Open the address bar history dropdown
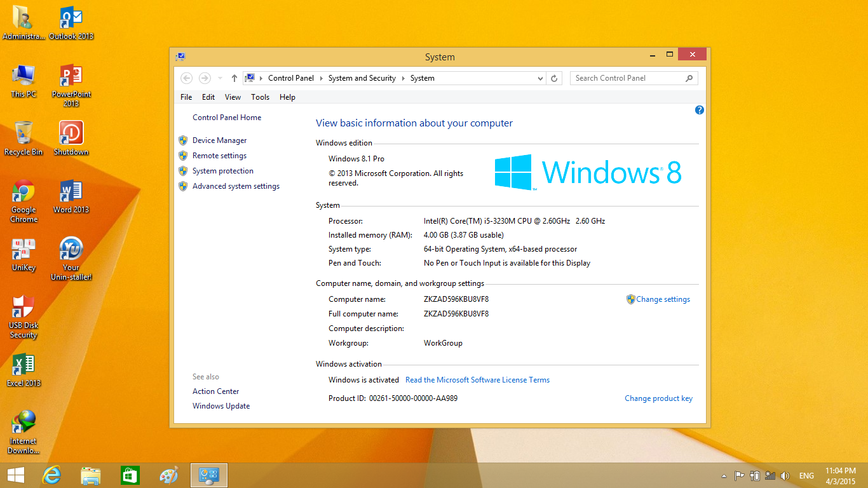The image size is (868, 488). (x=541, y=78)
